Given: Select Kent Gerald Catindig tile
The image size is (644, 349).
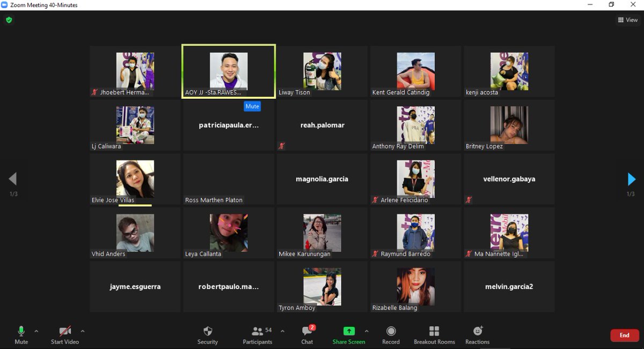Looking at the screenshot, I should pyautogui.click(x=415, y=71).
